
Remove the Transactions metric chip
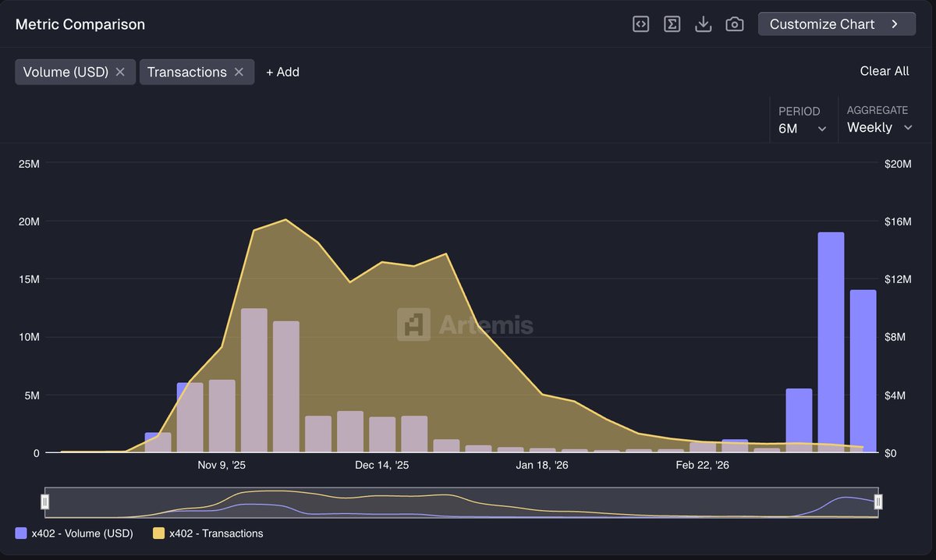coord(239,72)
